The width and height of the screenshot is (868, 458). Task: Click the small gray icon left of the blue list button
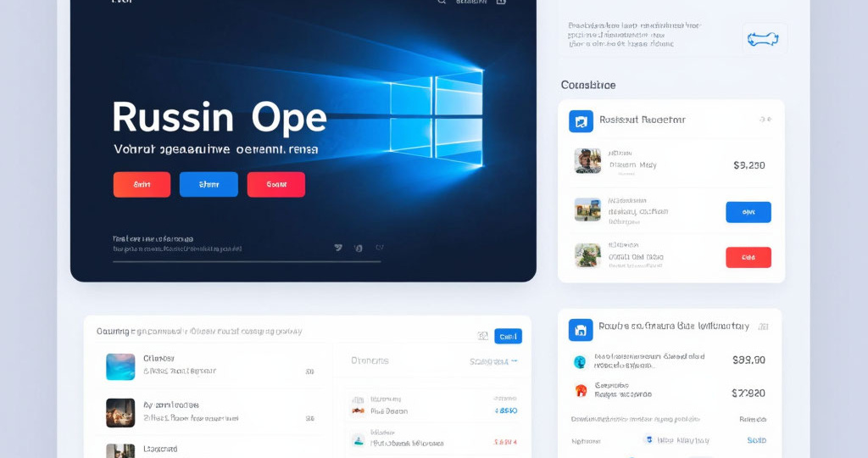tap(482, 336)
